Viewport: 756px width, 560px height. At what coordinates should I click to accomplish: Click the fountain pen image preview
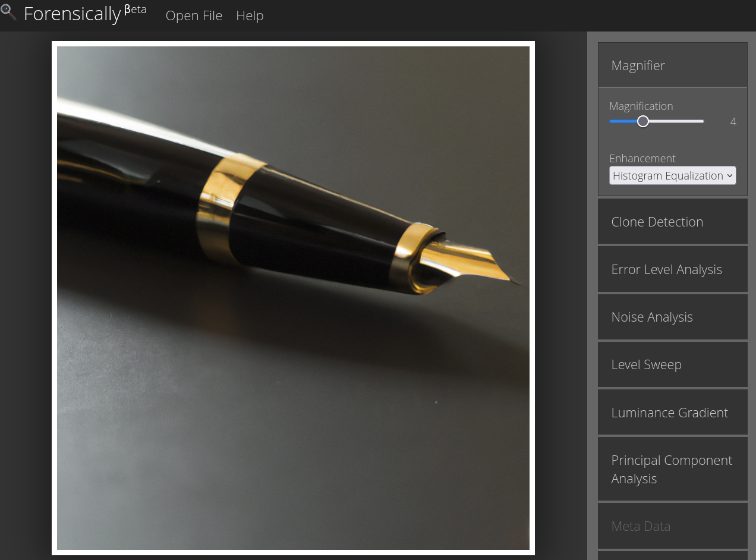click(293, 298)
